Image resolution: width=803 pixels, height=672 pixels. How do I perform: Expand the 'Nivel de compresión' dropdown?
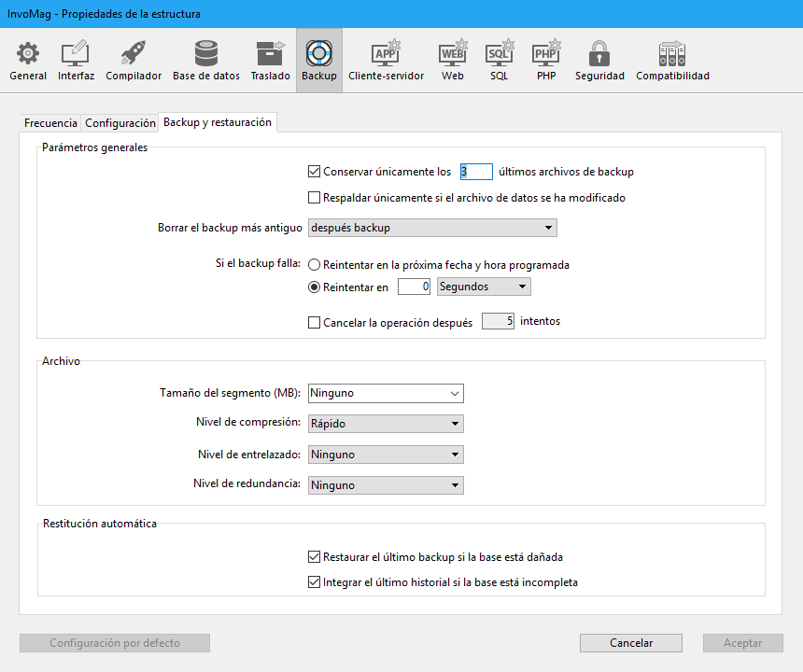pyautogui.click(x=386, y=424)
